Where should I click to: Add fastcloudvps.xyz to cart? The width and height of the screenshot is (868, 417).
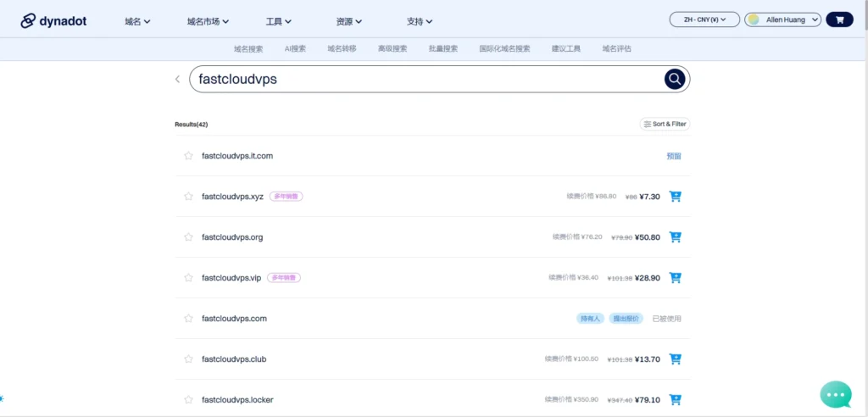675,197
